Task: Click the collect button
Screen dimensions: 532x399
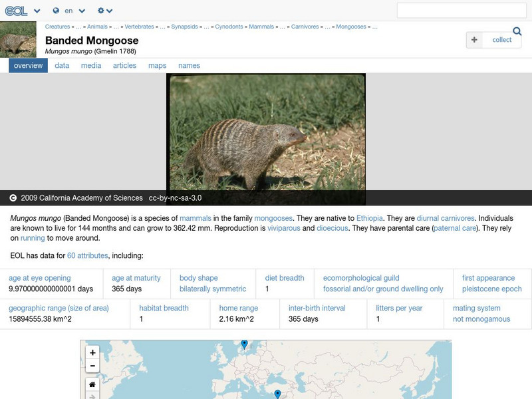Action: 493,39
